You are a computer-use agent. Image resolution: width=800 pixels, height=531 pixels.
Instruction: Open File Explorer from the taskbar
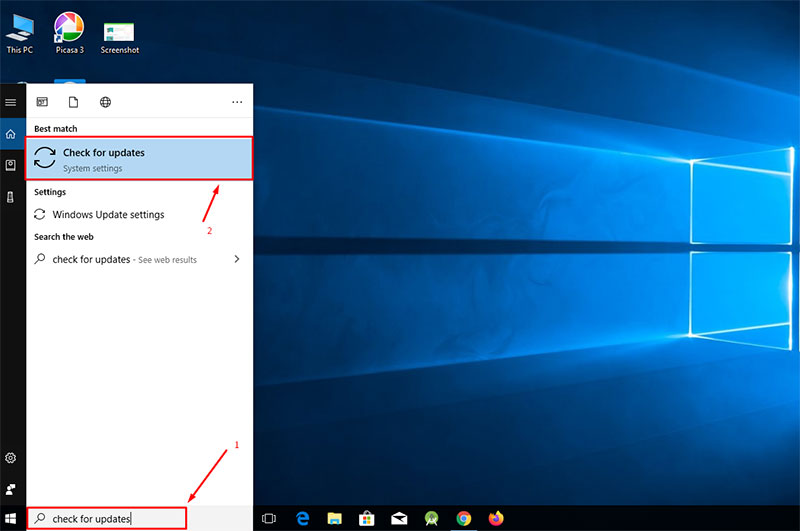335,519
